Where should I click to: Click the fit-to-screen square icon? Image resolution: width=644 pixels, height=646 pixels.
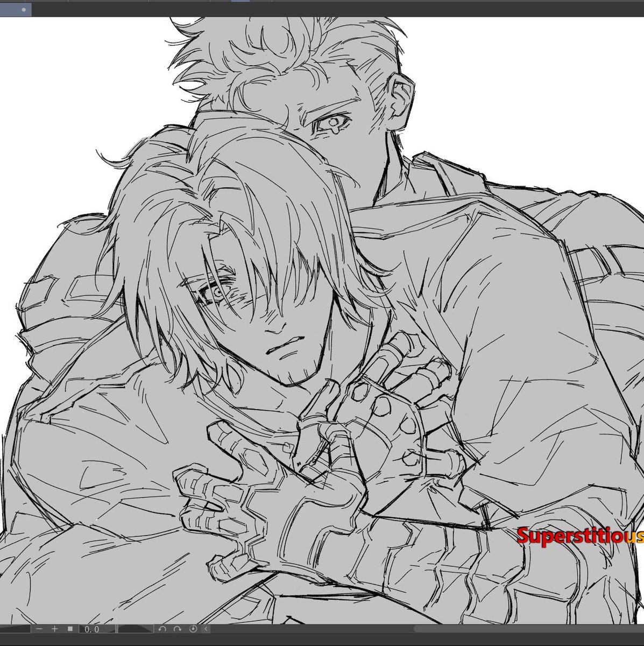pyautogui.click(x=70, y=629)
